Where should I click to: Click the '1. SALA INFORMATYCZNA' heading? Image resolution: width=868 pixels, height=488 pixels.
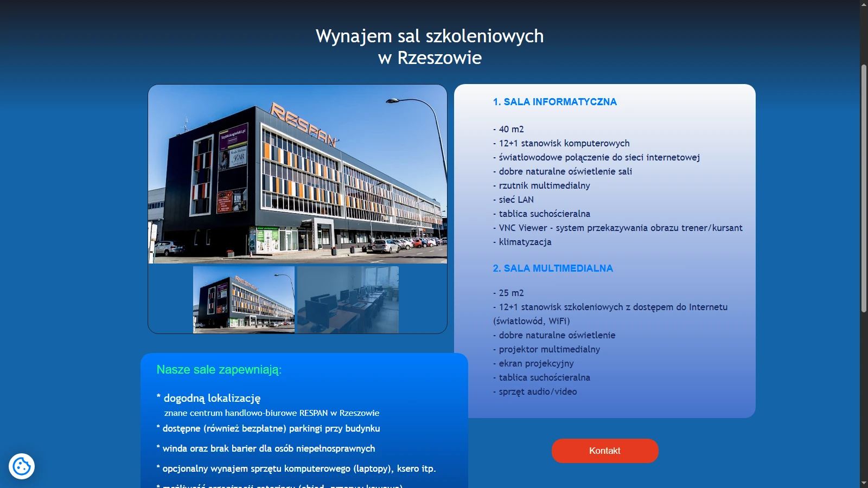pyautogui.click(x=555, y=102)
